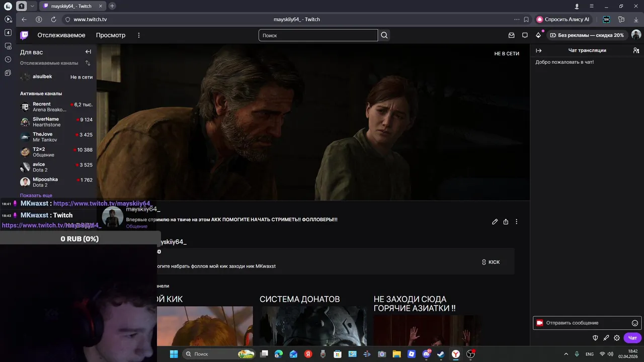This screenshot has width=644, height=362.
Task: Open the Twitch home logo
Action: click(24, 35)
